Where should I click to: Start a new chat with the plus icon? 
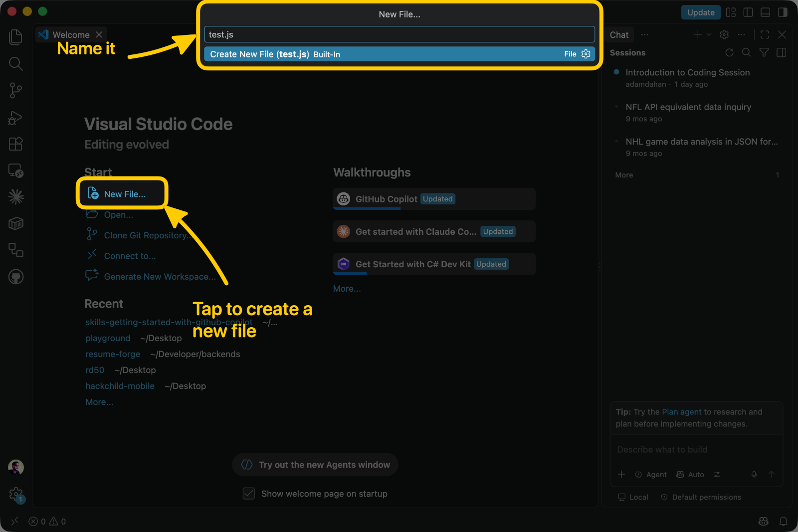click(698, 34)
